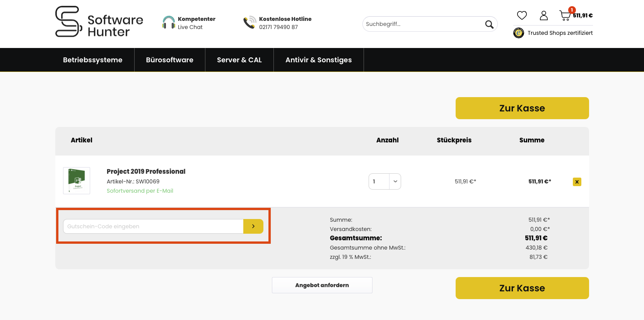Click the Angebot anfordern button
Image resolution: width=644 pixels, height=320 pixels.
322,285
